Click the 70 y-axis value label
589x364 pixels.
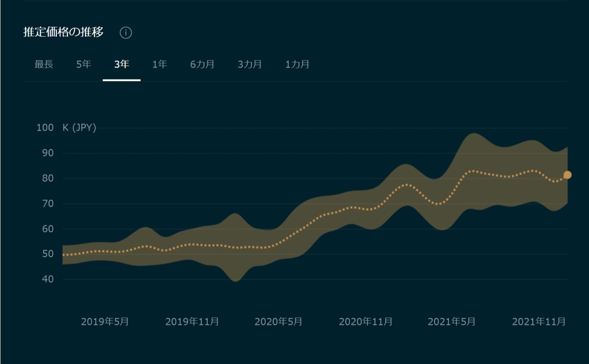tap(47, 204)
